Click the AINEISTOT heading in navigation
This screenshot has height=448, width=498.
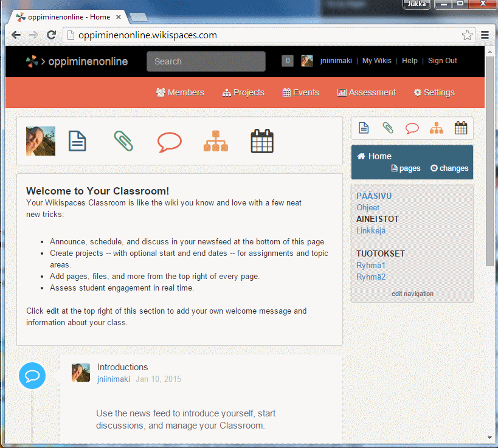coord(378,219)
